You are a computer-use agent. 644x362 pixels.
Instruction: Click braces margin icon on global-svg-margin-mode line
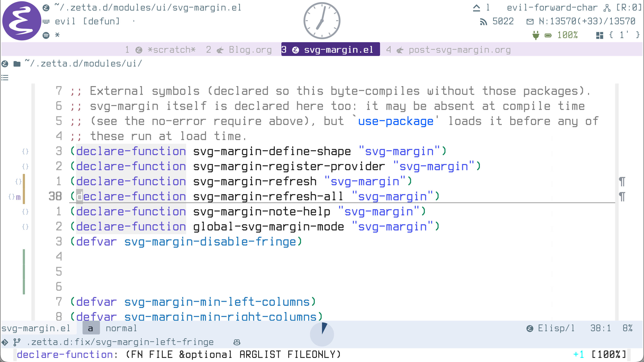(x=25, y=227)
